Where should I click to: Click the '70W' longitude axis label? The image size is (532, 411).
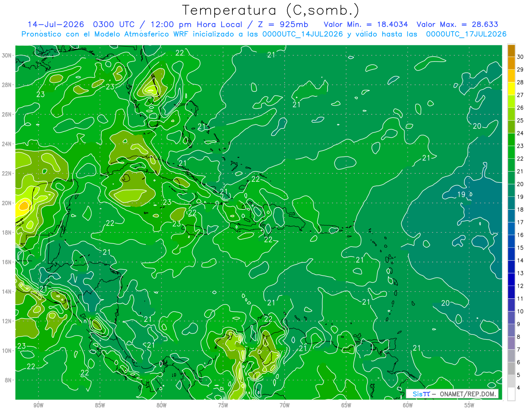pyautogui.click(x=285, y=405)
